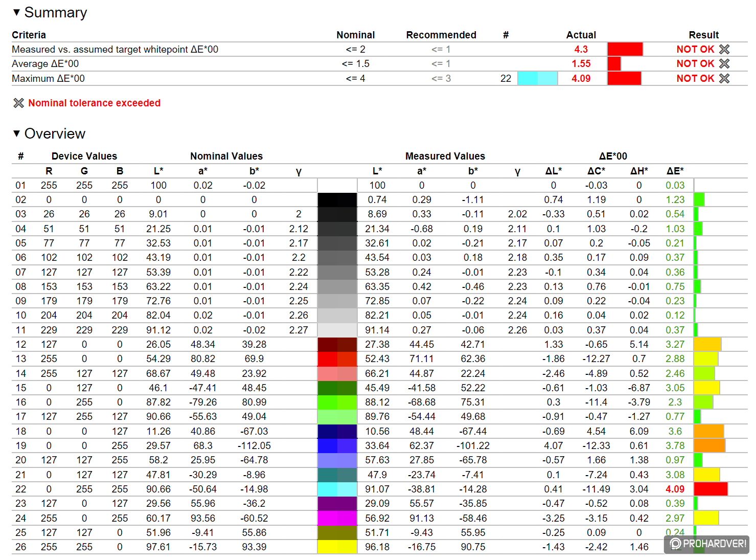Click 'Nominal tolerance exceeded' message
The height and width of the screenshot is (560, 756).
pyautogui.click(x=94, y=103)
